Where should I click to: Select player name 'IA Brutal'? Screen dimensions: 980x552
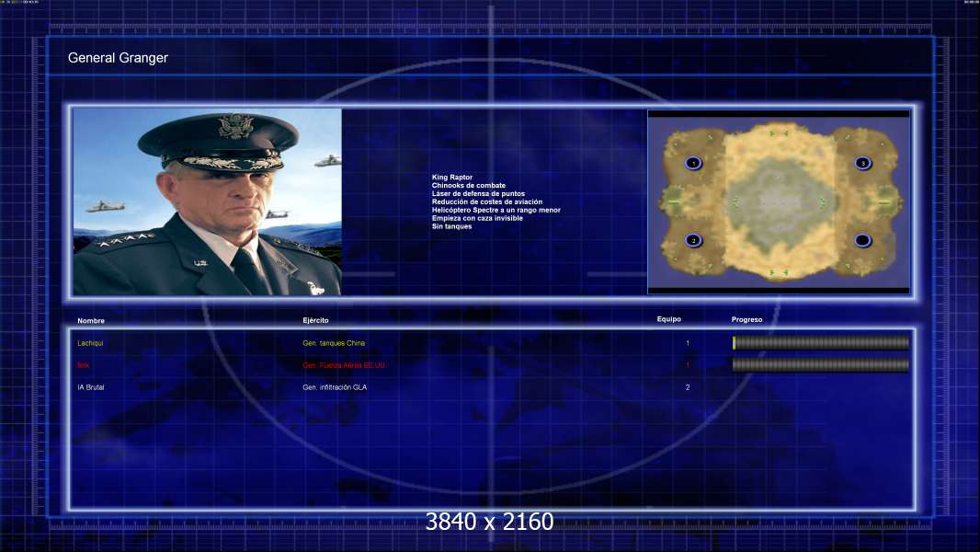click(91, 387)
